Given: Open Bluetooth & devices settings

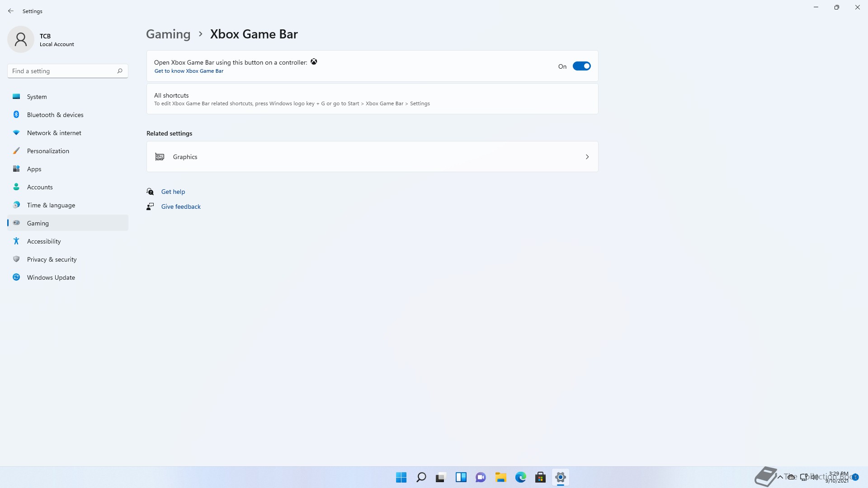Looking at the screenshot, I should (x=68, y=115).
